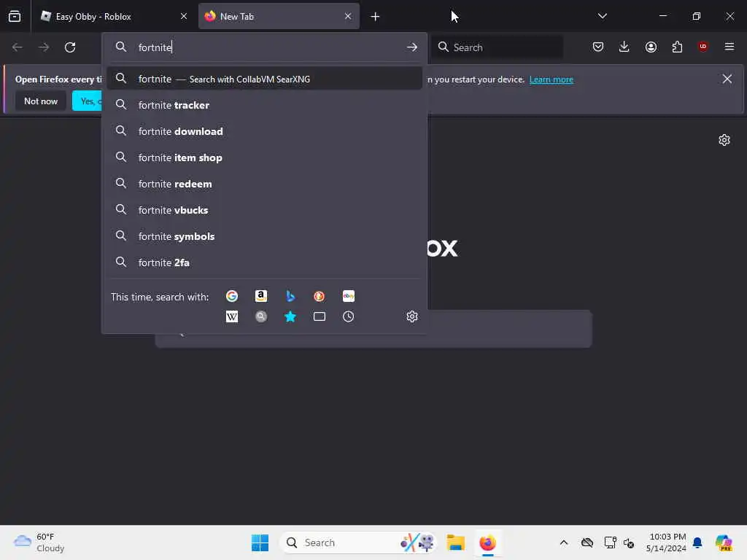Search bookmarks using the star icon

pos(290,316)
